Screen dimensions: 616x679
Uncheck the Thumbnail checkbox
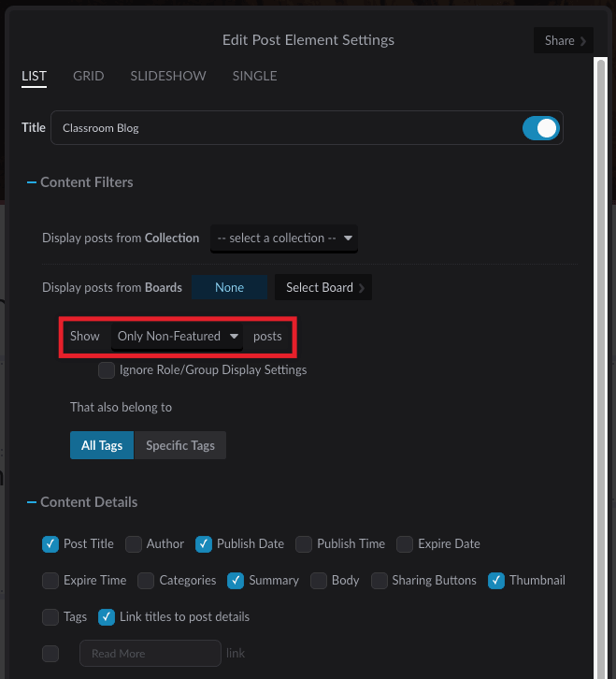pos(496,580)
